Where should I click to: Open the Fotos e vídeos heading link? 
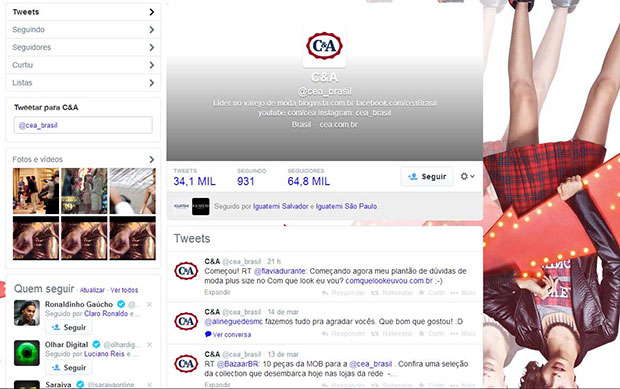(x=38, y=159)
